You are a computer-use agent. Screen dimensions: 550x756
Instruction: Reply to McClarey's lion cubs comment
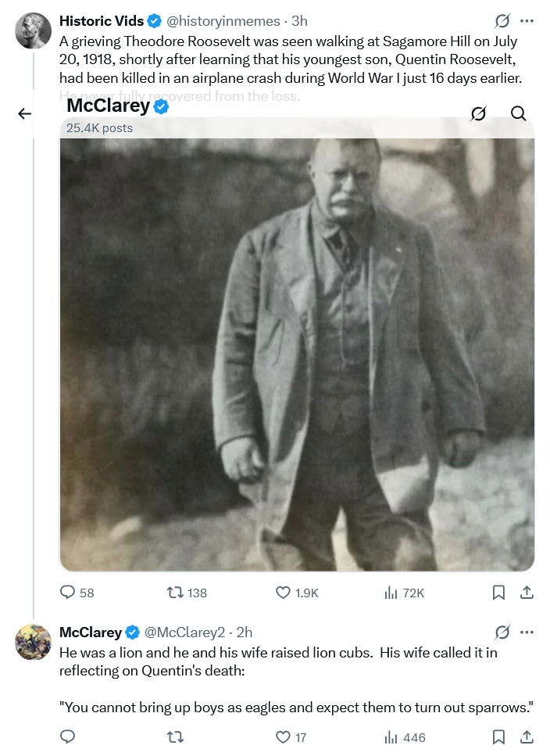pyautogui.click(x=68, y=736)
